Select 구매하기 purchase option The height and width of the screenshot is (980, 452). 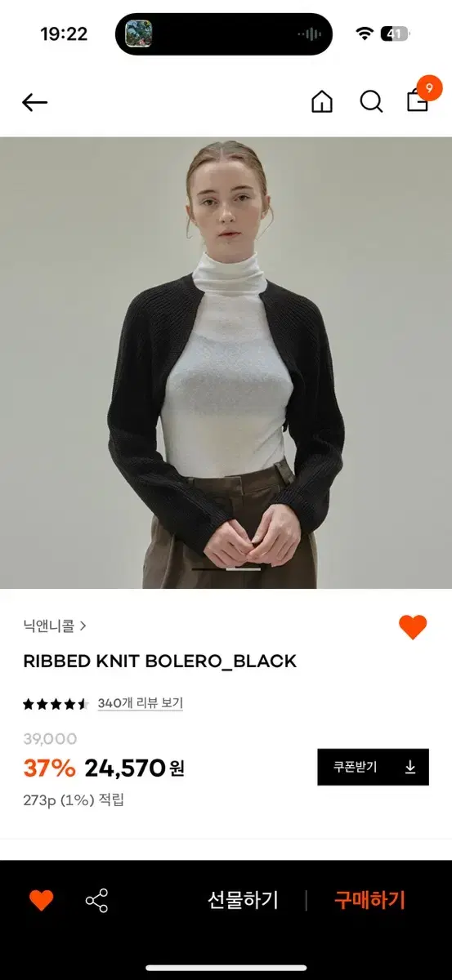(369, 900)
